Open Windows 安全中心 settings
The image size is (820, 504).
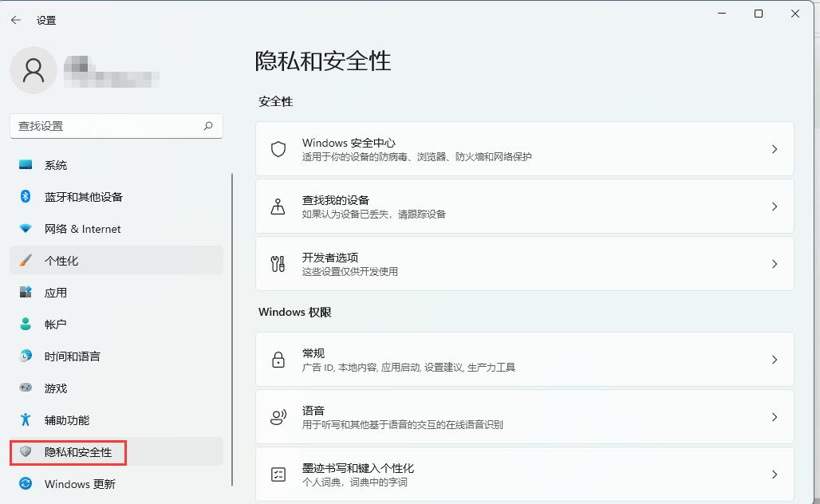(525, 149)
